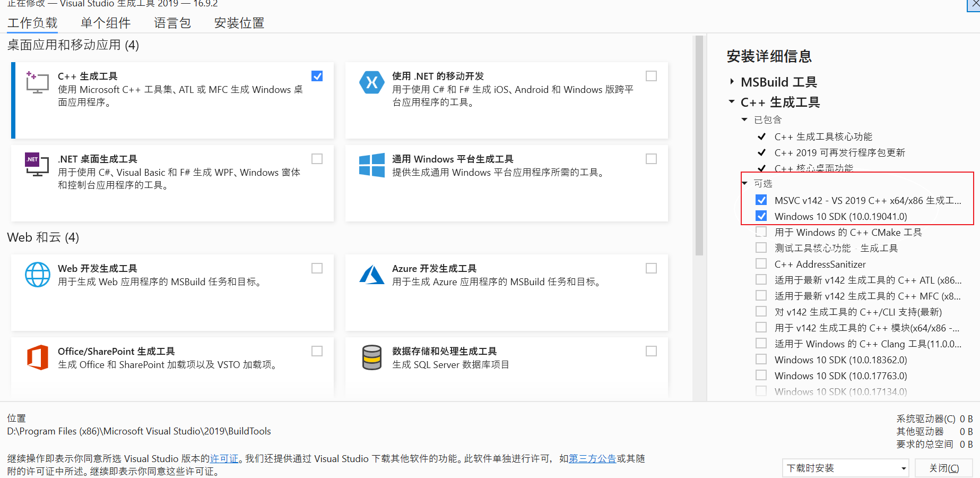Click the 要求的总空间 size text
This screenshot has height=478, width=980.
click(x=934, y=444)
